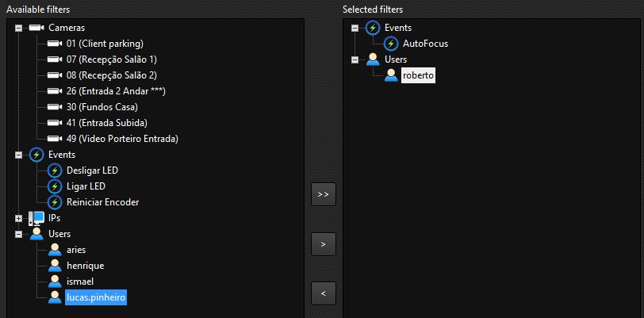Collapse the Users node in Available filters
The height and width of the screenshot is (318, 644).
pyautogui.click(x=18, y=234)
